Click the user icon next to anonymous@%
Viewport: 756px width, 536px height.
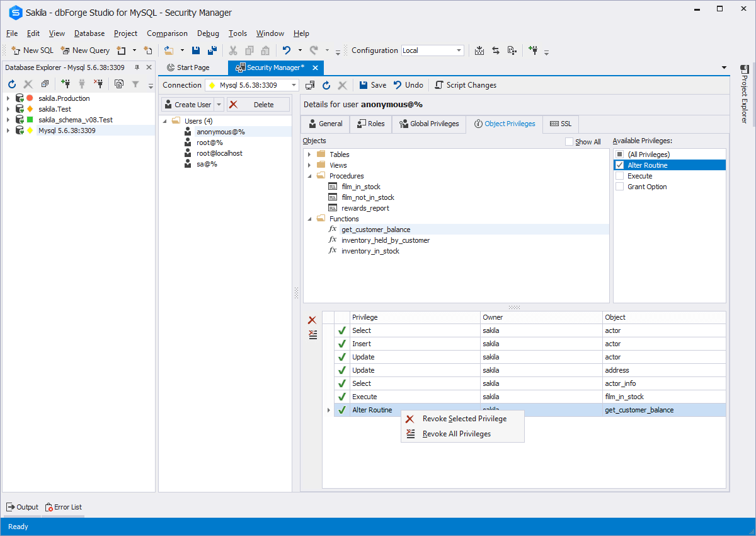click(188, 132)
